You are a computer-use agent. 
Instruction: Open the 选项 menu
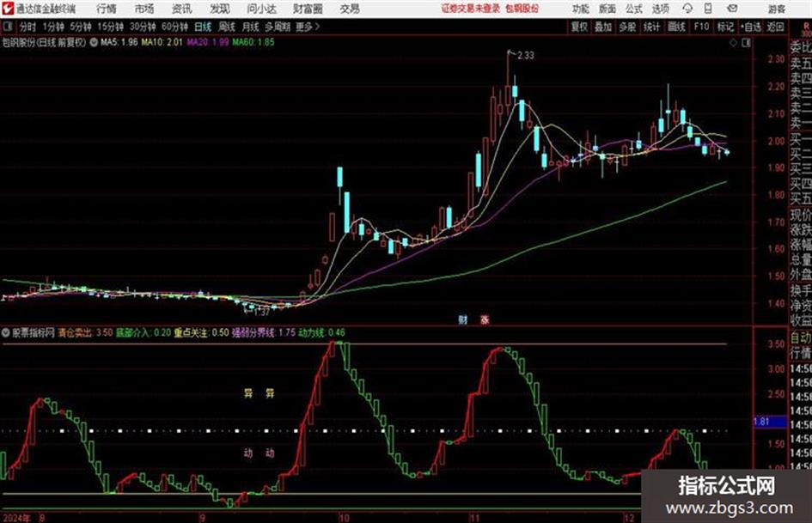point(661,9)
